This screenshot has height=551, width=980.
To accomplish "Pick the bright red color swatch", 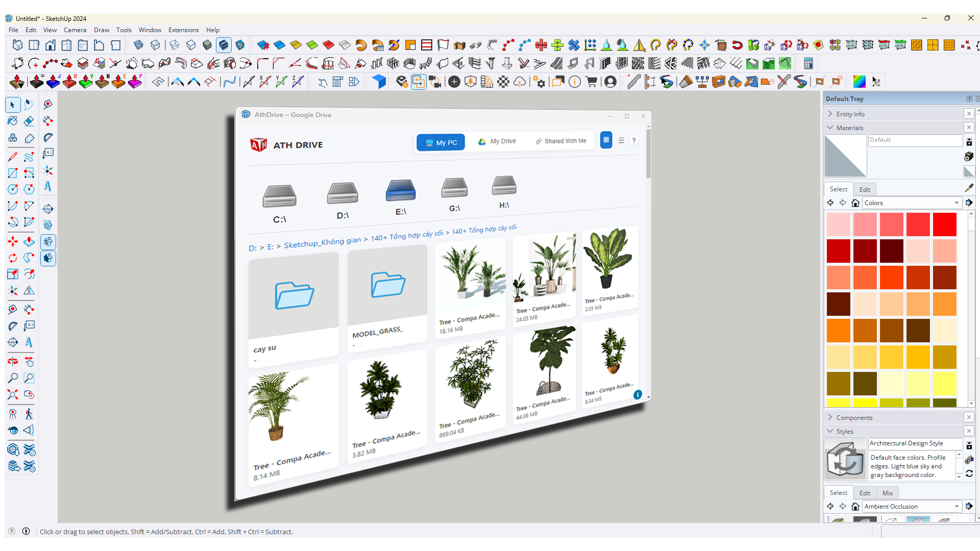I will click(x=944, y=224).
